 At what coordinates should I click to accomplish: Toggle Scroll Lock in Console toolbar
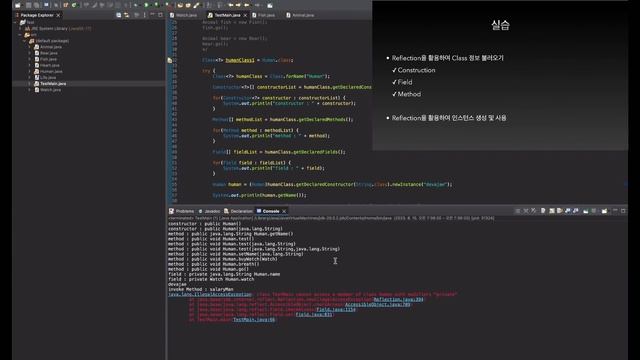point(552,211)
